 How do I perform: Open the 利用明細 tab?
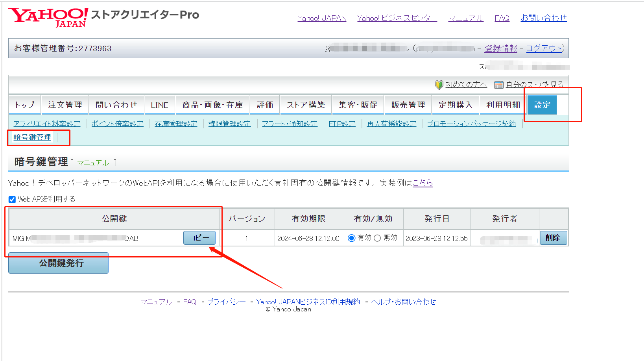(x=503, y=105)
